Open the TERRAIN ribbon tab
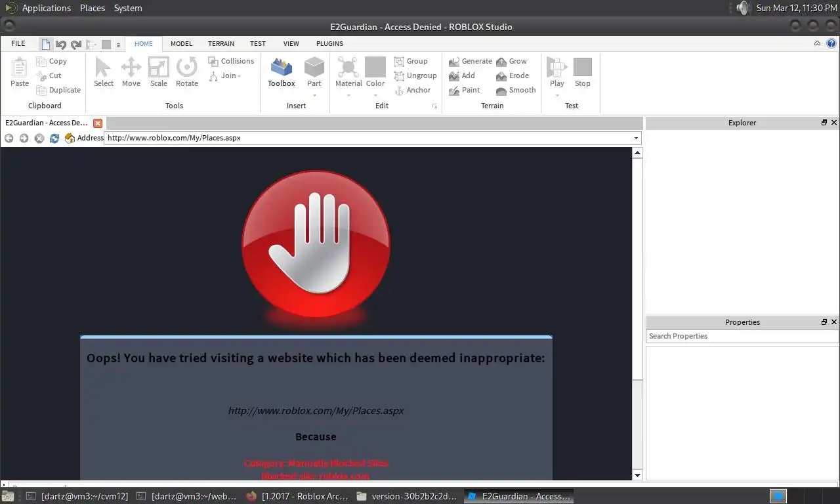Image resolution: width=840 pixels, height=504 pixels. pyautogui.click(x=221, y=43)
